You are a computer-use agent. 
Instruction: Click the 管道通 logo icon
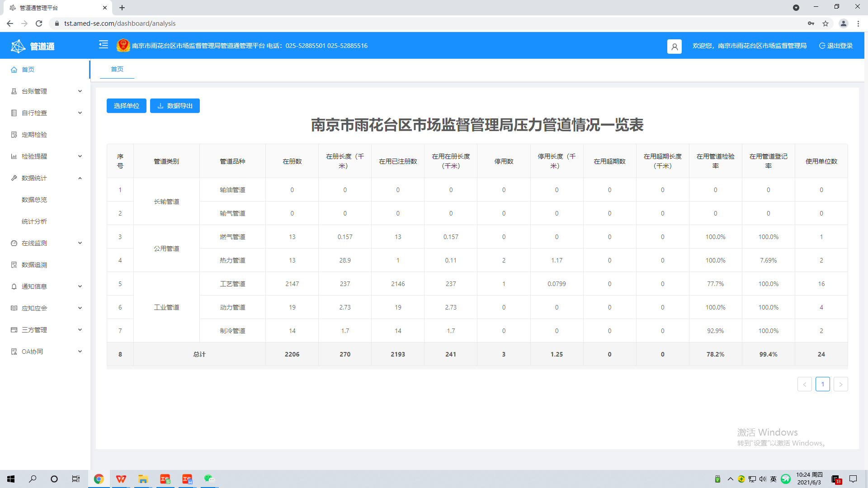pyautogui.click(x=18, y=46)
